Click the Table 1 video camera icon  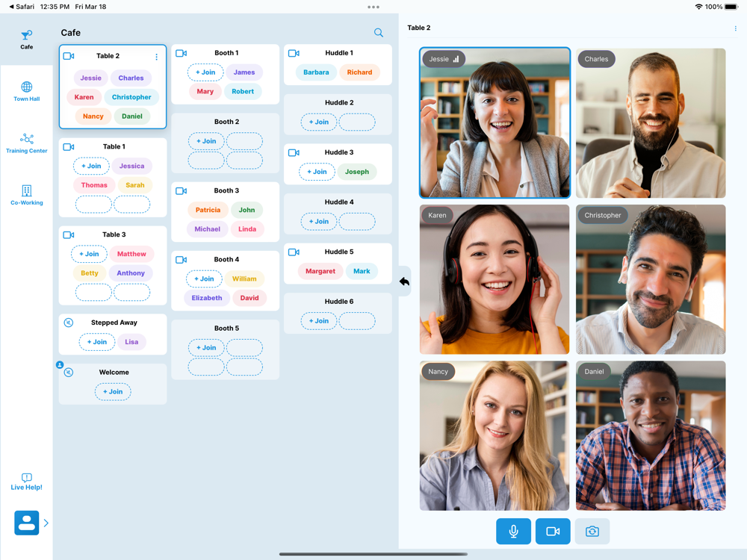(69, 147)
